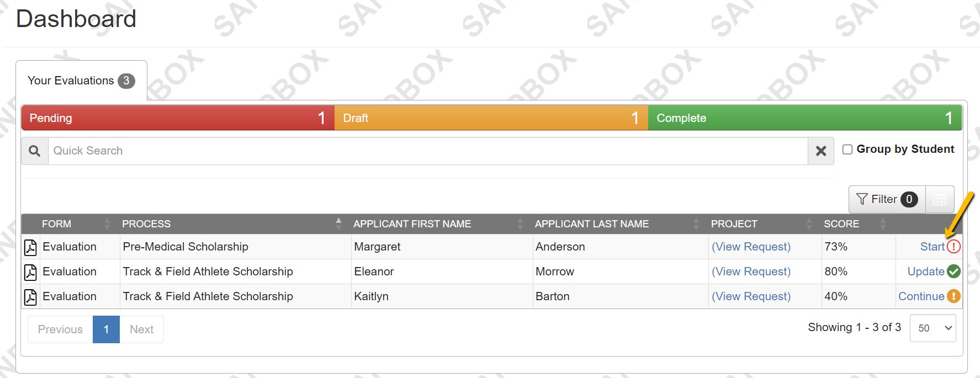The height and width of the screenshot is (378, 980).
Task: Select the Your Evaluations tab
Action: click(81, 81)
